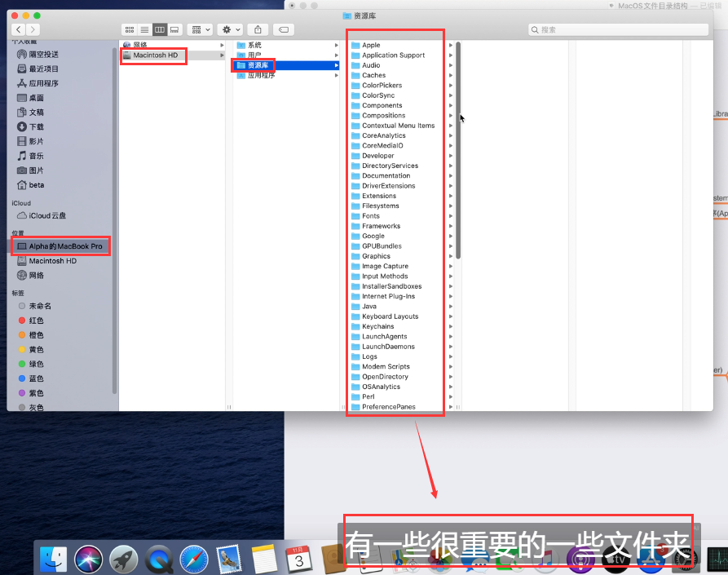Click the Share toolbar button
The image size is (728, 575).
258,29
